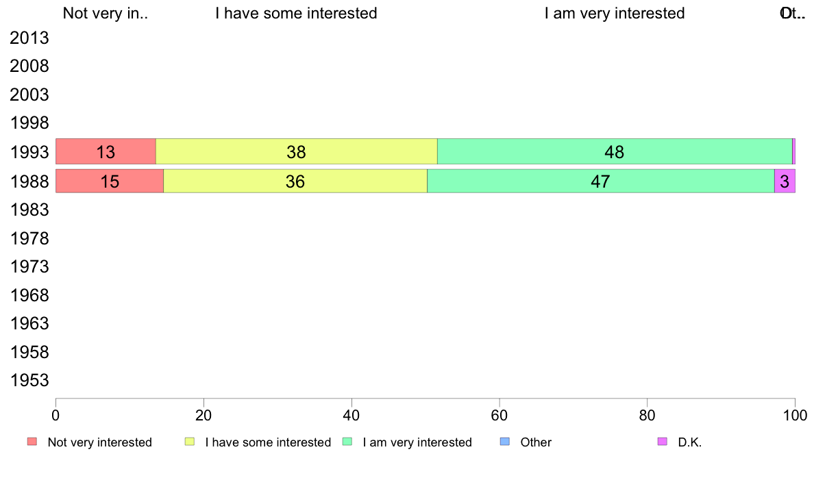Image resolution: width=814 pixels, height=504 pixels.
Task: Click the 60 tick on the x-axis
Action: pyautogui.click(x=500, y=415)
